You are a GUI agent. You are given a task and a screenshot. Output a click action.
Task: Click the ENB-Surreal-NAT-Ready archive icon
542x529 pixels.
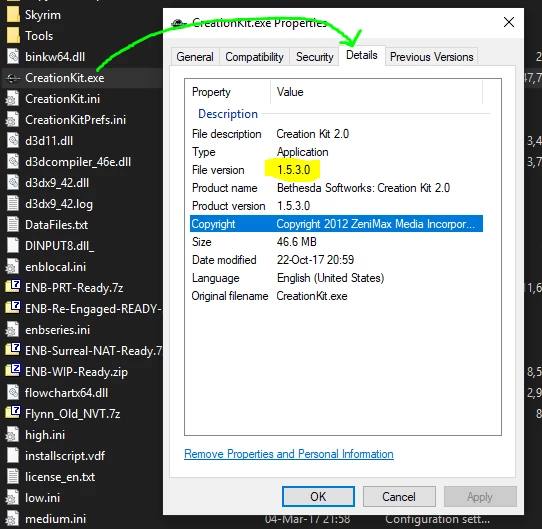(13, 350)
